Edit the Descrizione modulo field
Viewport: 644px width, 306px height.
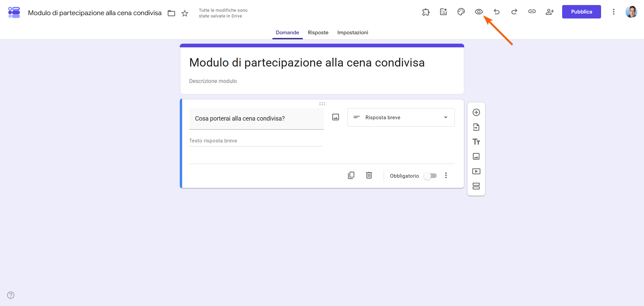point(322,81)
